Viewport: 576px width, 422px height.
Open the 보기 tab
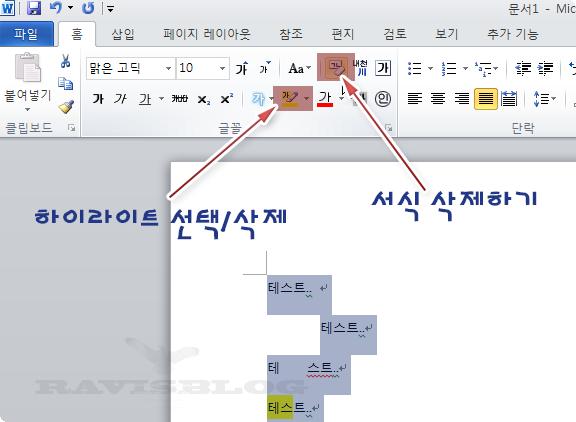point(447,35)
